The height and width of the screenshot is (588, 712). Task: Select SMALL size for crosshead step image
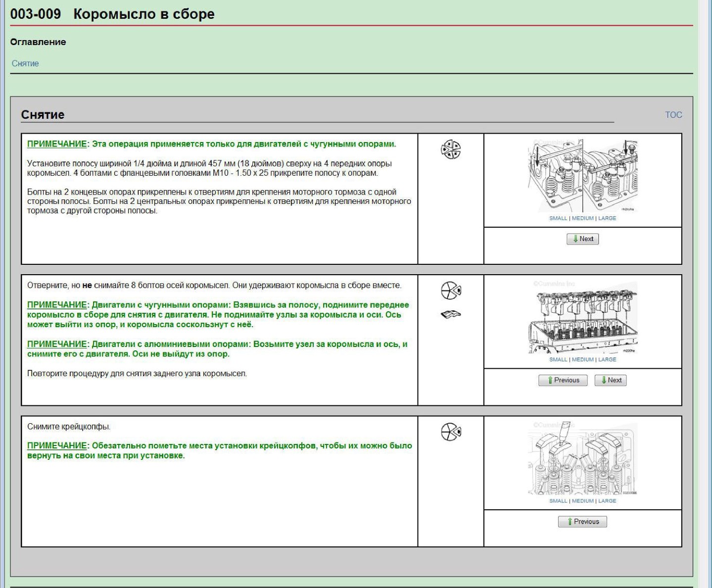point(558,501)
